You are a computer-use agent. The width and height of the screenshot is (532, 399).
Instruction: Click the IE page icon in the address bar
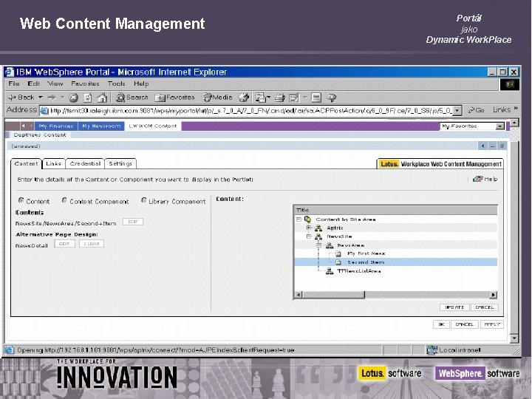click(44, 111)
